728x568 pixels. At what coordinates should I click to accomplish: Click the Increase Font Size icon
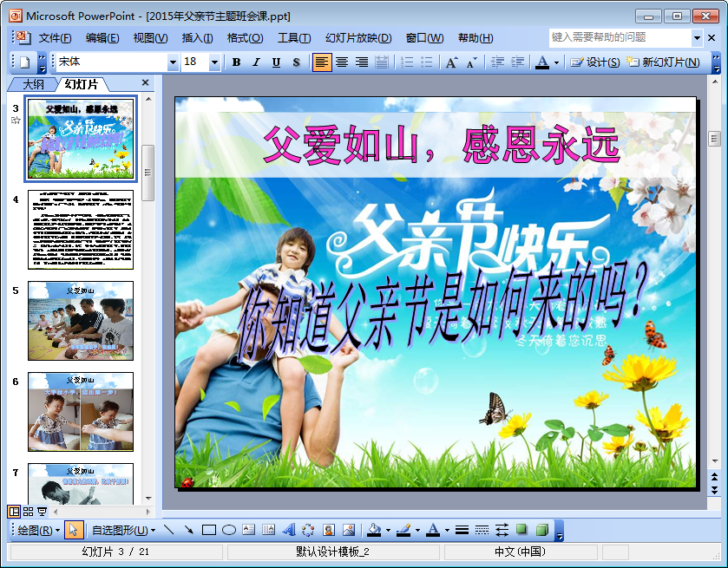[451, 62]
